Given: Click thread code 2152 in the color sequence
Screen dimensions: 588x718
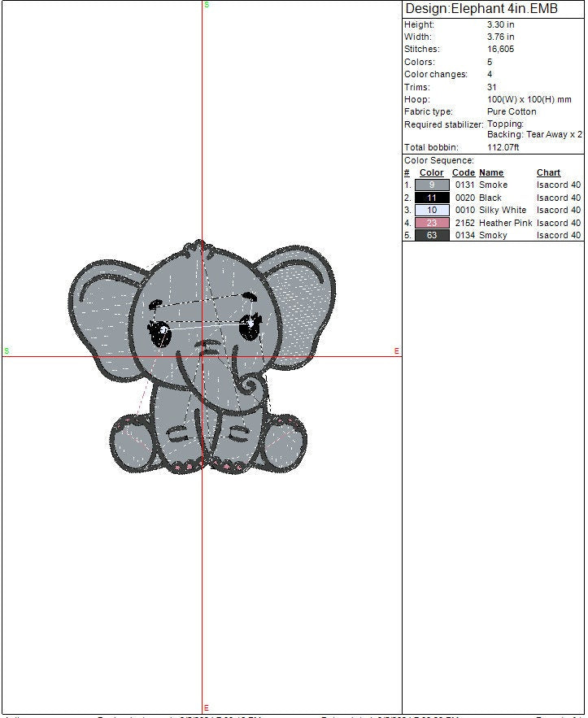Looking at the screenshot, I should coord(464,223).
